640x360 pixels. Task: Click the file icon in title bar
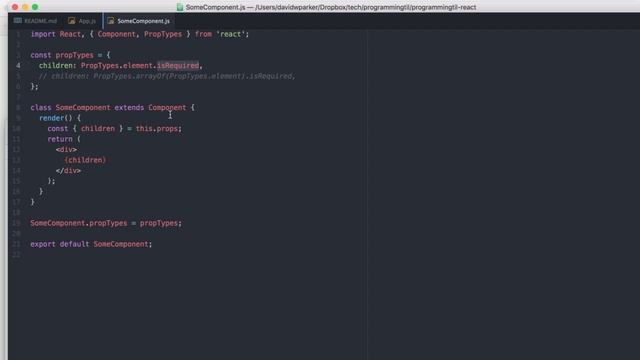[180, 7]
